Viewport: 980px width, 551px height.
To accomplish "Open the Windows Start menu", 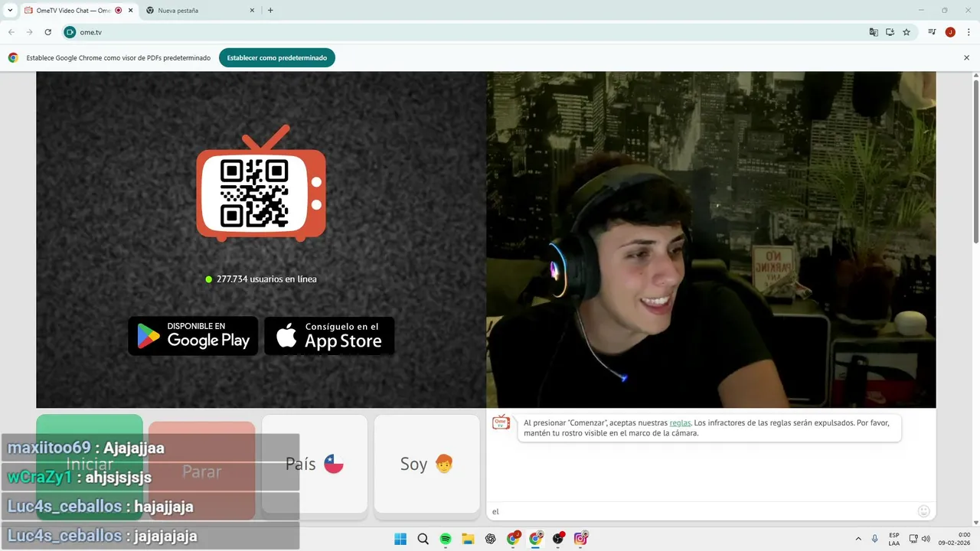I will [400, 539].
